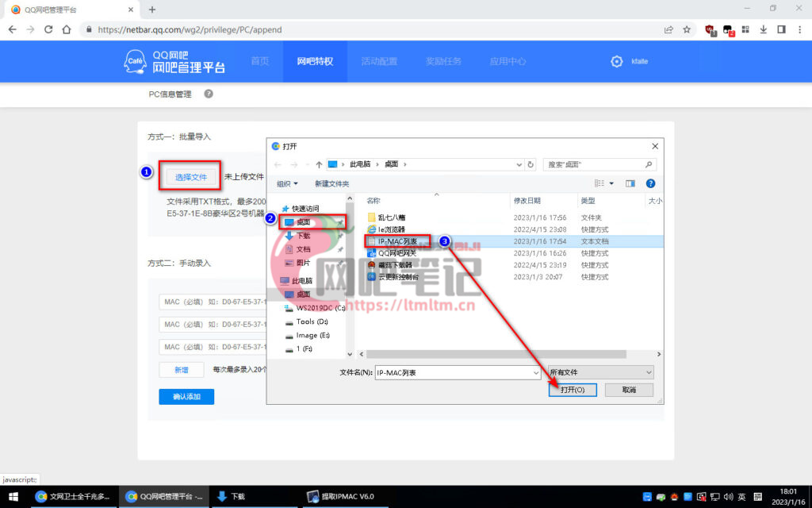Click the share icon in address bar
Image resolution: width=812 pixels, height=508 pixels.
click(668, 29)
